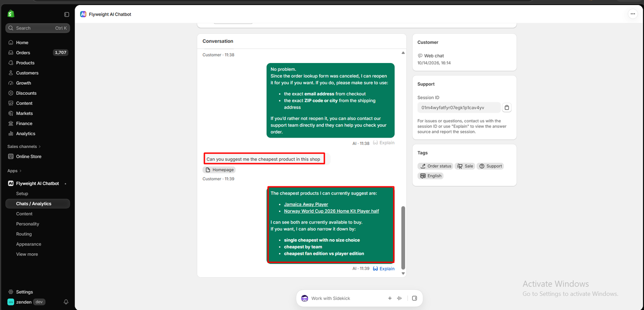The width and height of the screenshot is (644, 310).
Task: Click the Home icon in sidebar
Action: pos(11,42)
